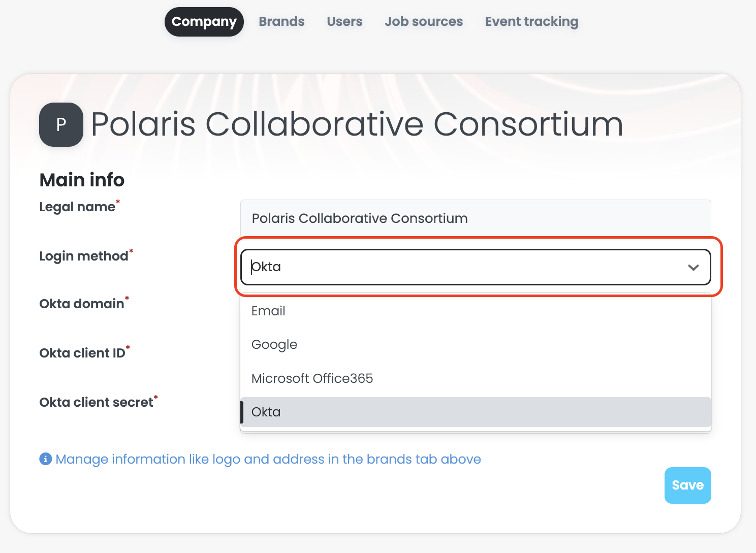Click the P company avatar icon
Viewport: 756px width, 553px height.
(x=61, y=124)
